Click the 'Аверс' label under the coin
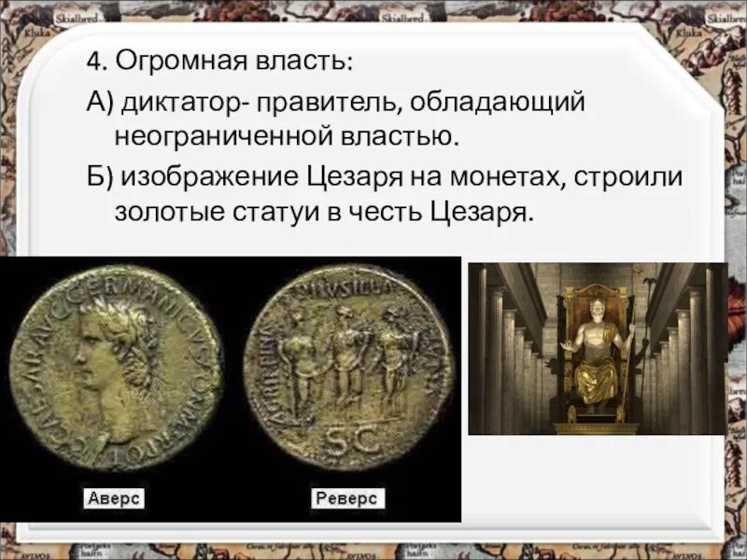Viewport: 747px width, 560px height. (x=114, y=498)
